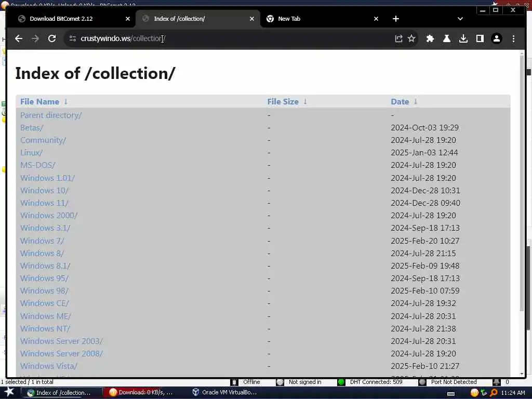Open the Windows 11 folder
Image resolution: width=532 pixels, height=399 pixels.
44,203
